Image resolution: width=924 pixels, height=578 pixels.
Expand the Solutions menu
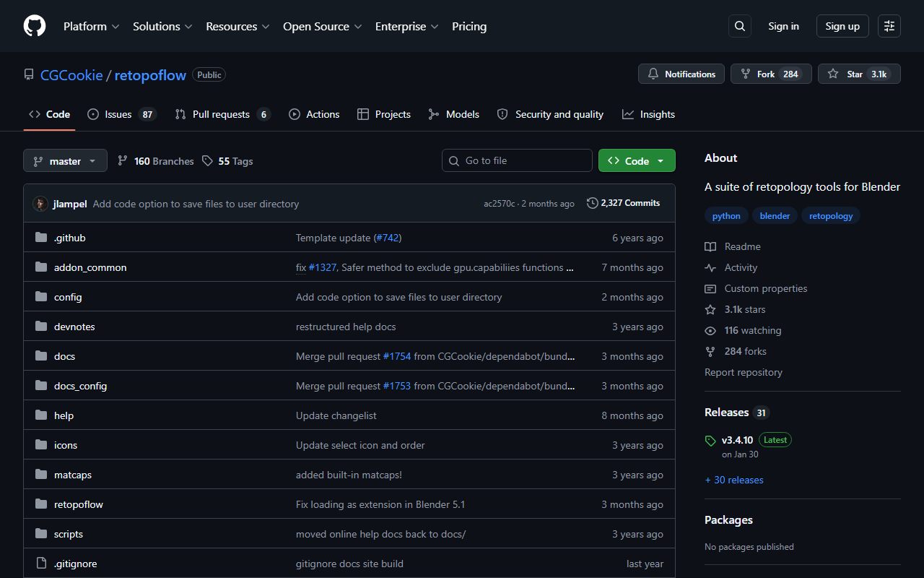tap(162, 26)
